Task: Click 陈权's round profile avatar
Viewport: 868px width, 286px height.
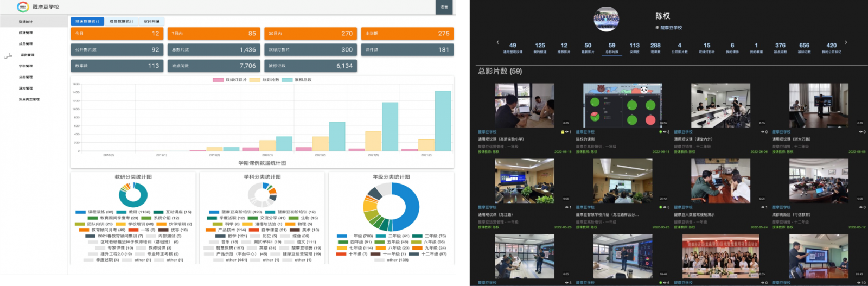Action: 606,19
